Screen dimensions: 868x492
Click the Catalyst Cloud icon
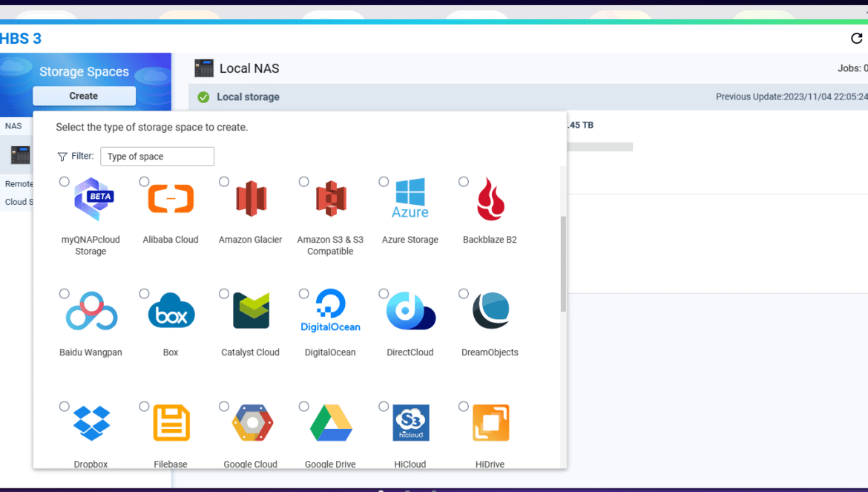click(251, 310)
